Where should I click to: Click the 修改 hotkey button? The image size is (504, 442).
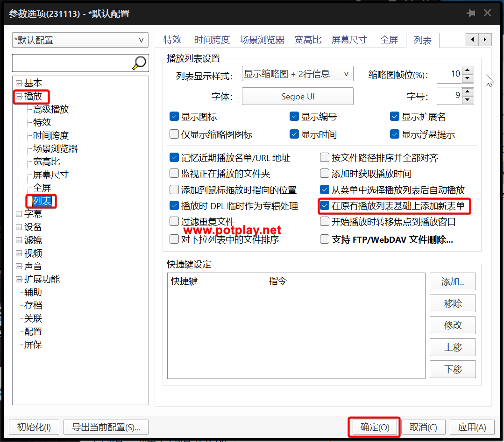pos(453,325)
